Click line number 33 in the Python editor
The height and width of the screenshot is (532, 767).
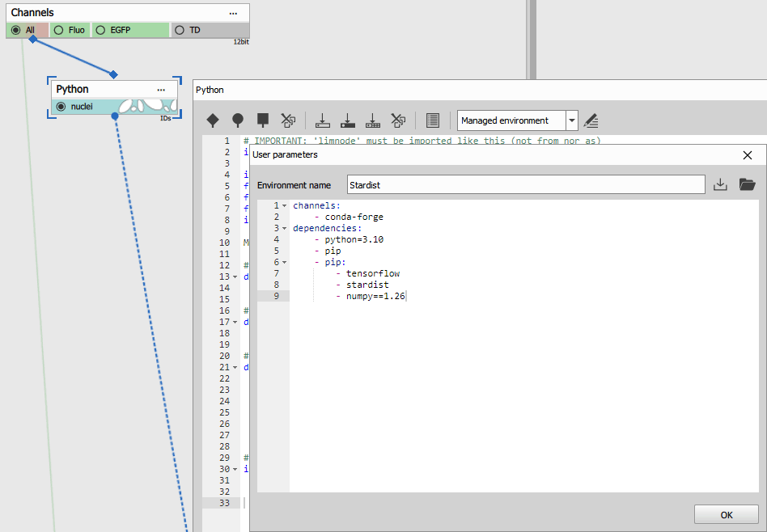(225, 503)
